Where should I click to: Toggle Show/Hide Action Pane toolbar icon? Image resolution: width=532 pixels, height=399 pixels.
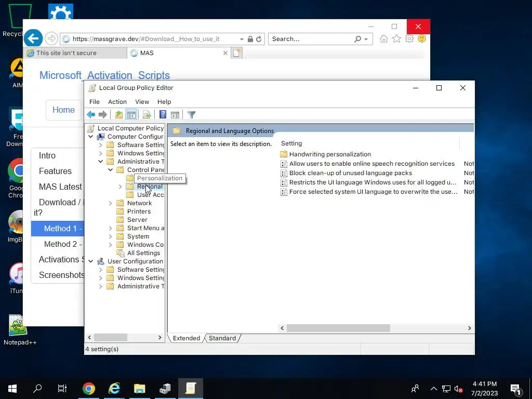(175, 115)
